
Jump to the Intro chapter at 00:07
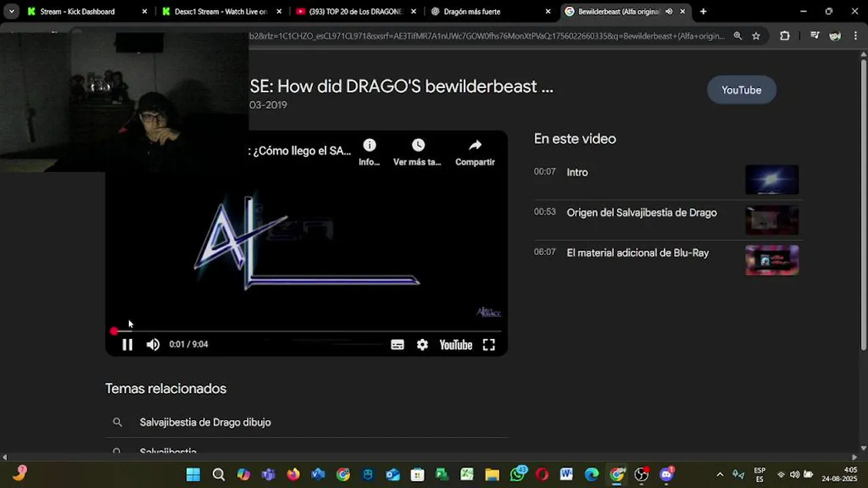pos(577,172)
